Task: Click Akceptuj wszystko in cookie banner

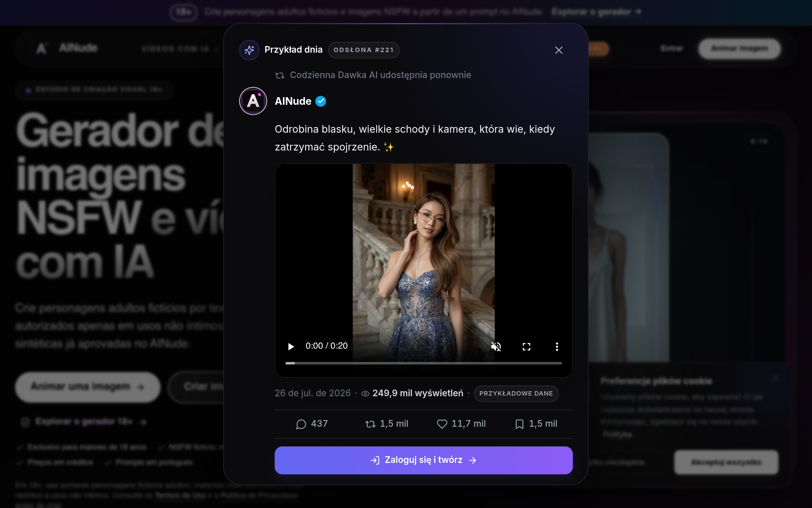Action: pos(726,463)
